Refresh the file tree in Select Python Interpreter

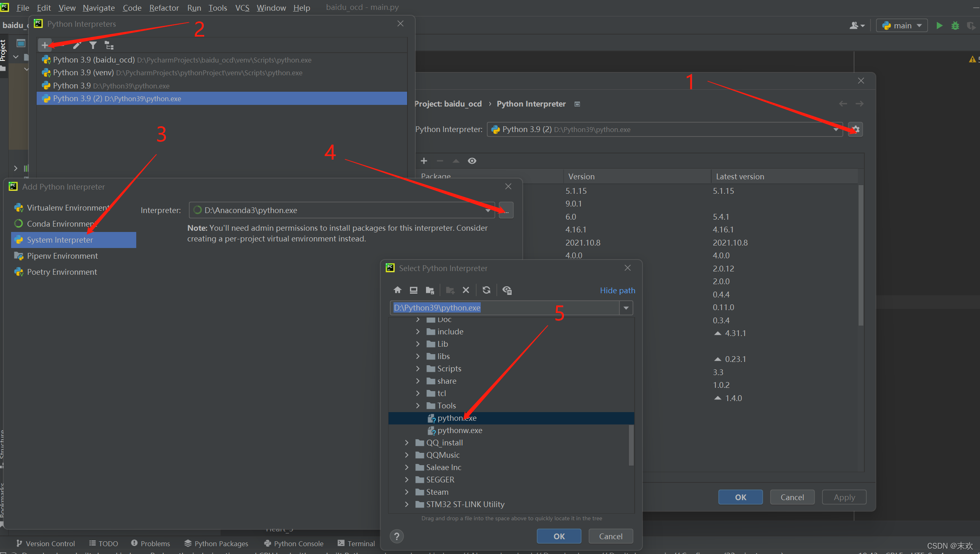(x=486, y=290)
